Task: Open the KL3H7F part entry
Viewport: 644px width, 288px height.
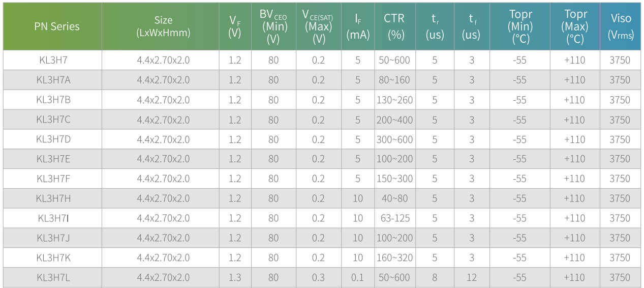Action: tap(53, 179)
